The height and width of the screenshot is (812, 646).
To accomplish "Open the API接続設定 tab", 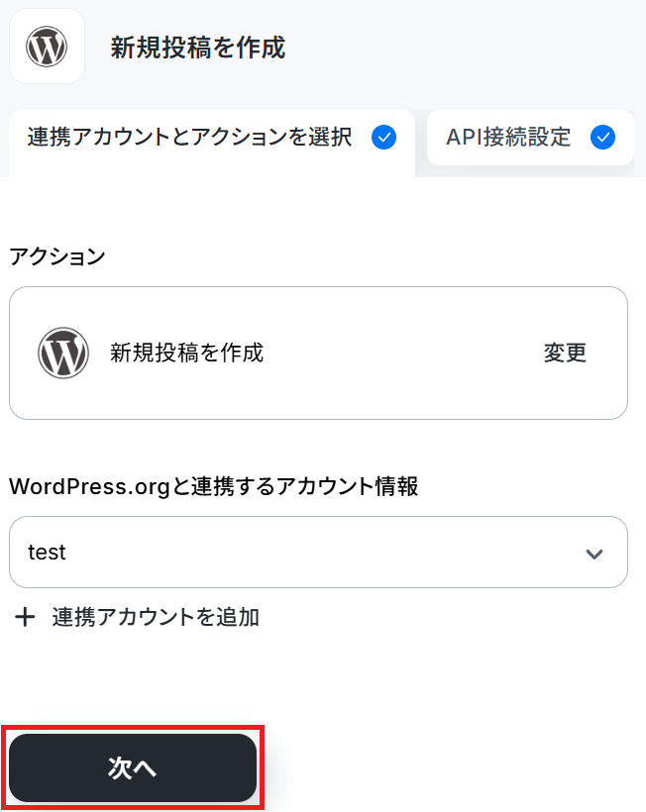I will [x=530, y=138].
